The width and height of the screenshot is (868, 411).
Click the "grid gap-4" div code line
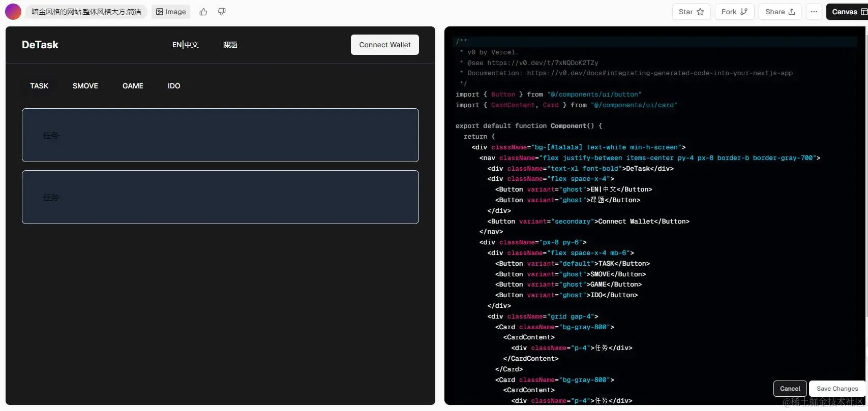[543, 317]
